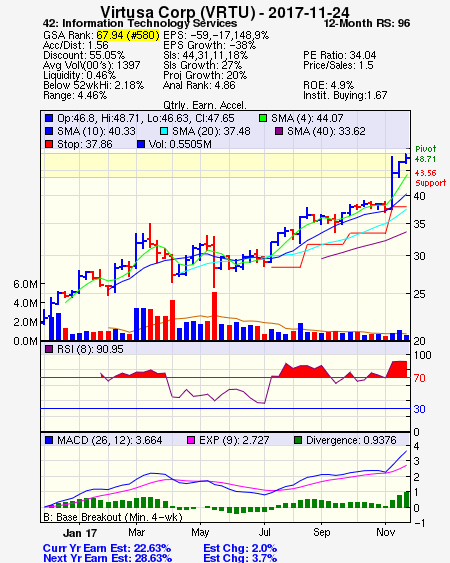Click the Divergence: 0.9376 text
This screenshot has width=450, height=563.
[x=351, y=440]
